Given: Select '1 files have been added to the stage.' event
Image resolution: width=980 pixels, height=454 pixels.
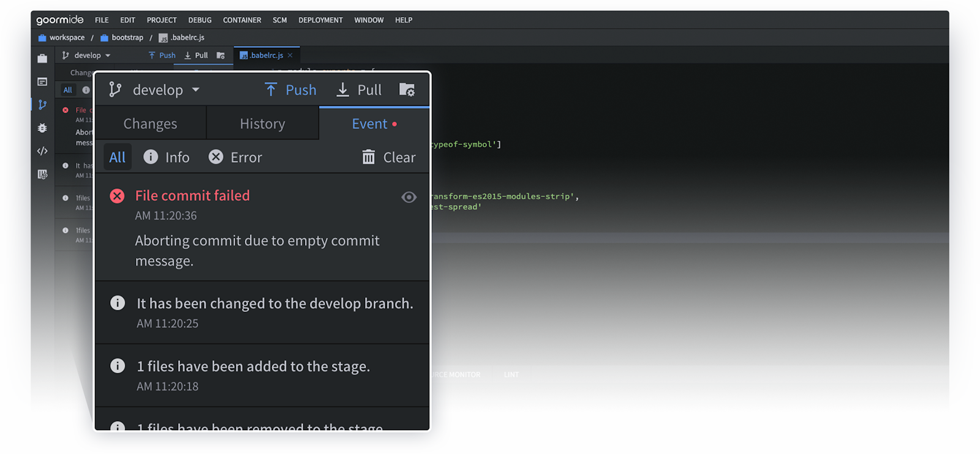Looking at the screenshot, I should (253, 367).
